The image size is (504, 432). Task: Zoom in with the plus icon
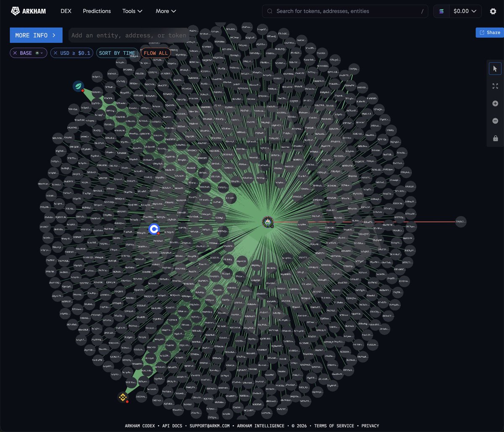pos(495,103)
